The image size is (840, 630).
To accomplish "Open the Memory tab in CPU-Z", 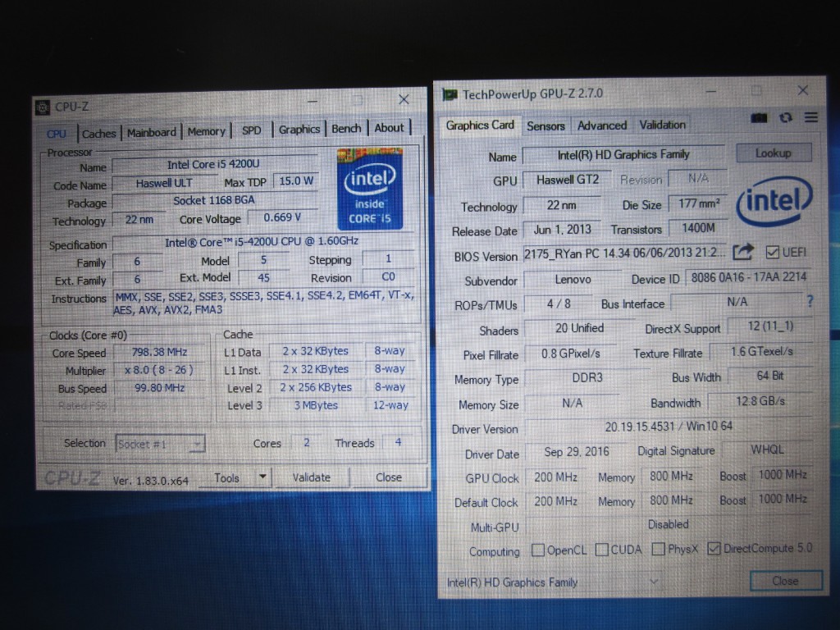I will point(206,131).
